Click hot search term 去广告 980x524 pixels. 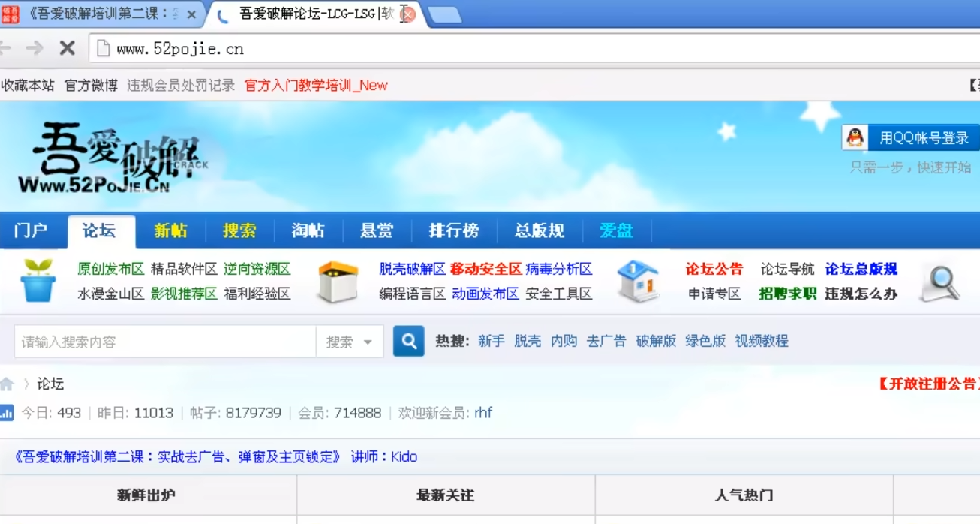pyautogui.click(x=606, y=341)
